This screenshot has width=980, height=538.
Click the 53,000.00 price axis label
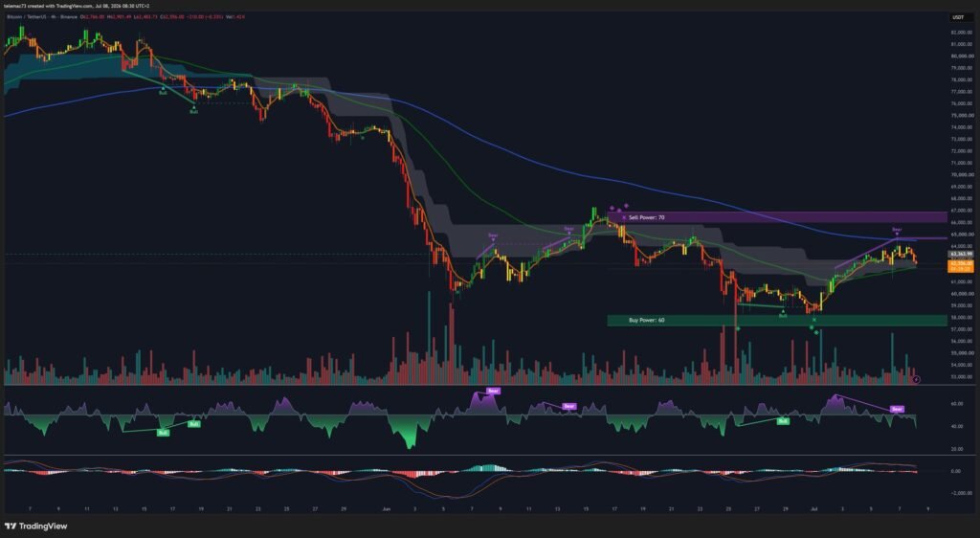point(961,377)
